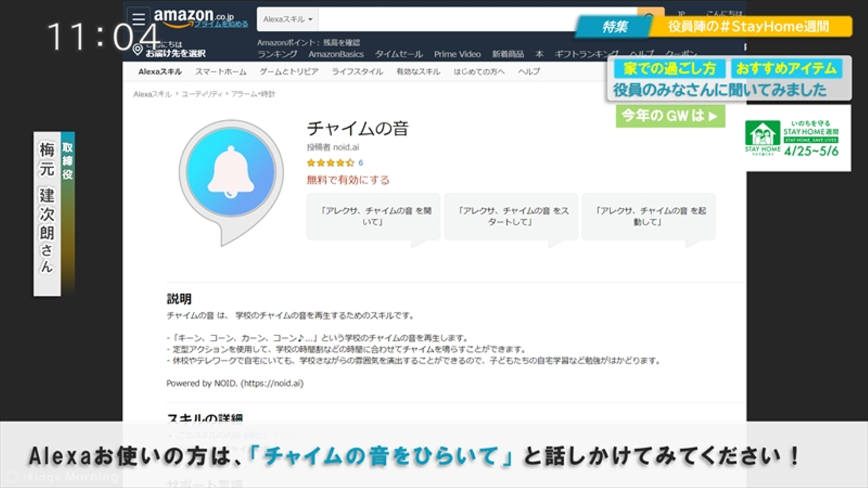Screen dimensions: 868x488
Task: Click the STAY HOME house logo
Action: [x=763, y=137]
